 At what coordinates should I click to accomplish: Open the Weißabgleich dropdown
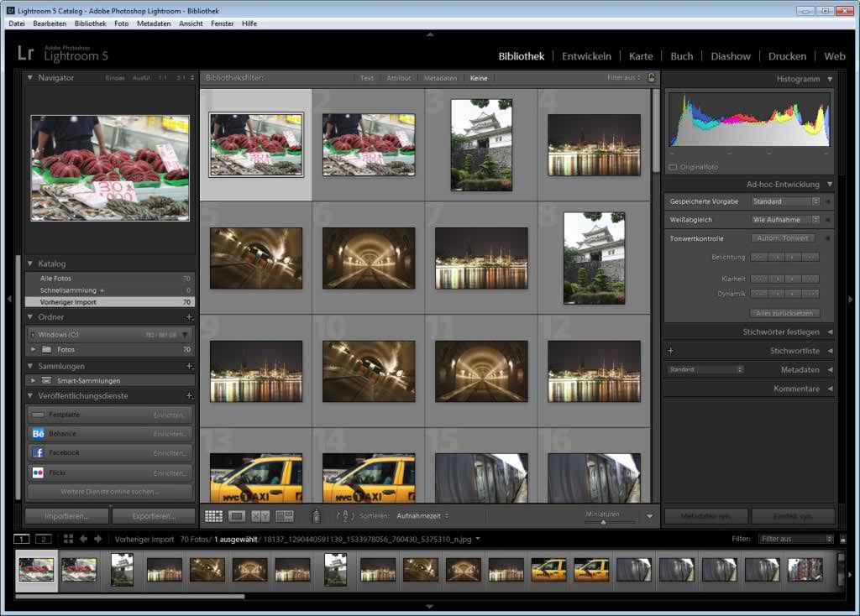tap(785, 220)
